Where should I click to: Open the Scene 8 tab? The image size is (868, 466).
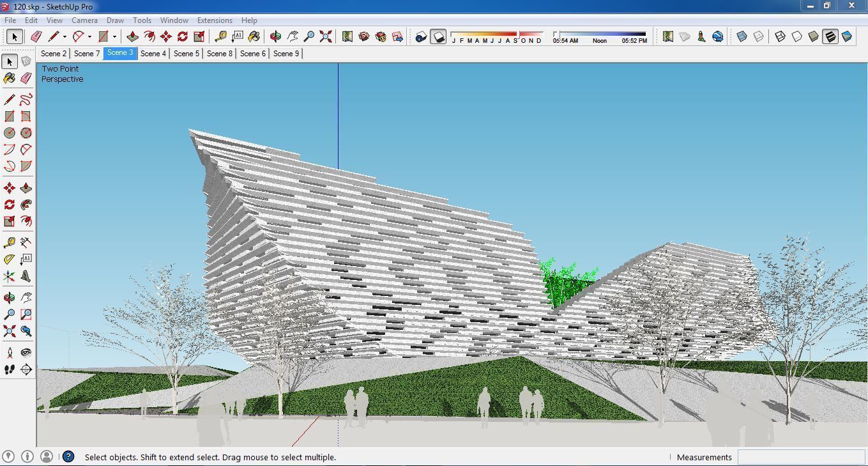pyautogui.click(x=220, y=54)
